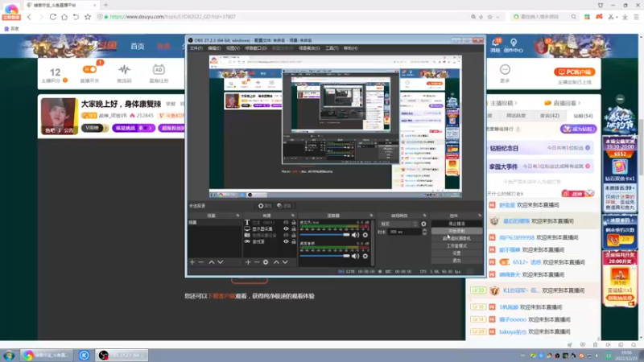
Task: Toggle visibility of game capture source
Action: click(x=286, y=242)
